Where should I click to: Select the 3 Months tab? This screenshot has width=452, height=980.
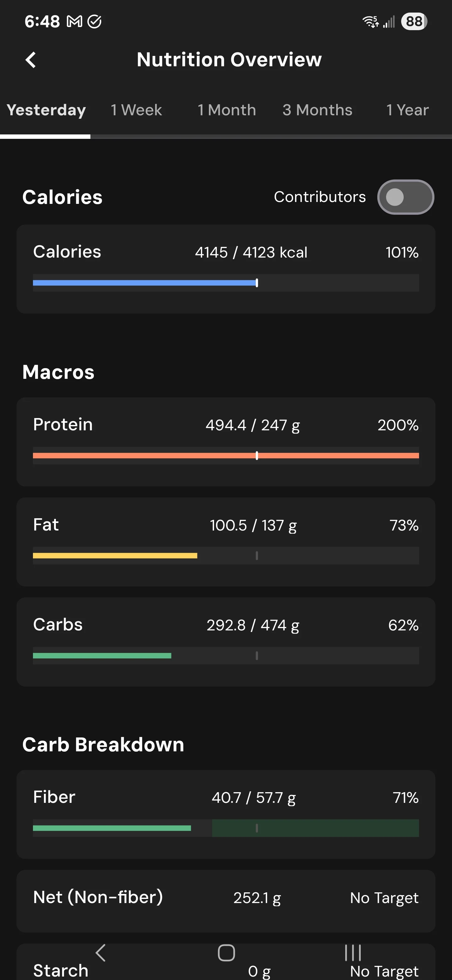(x=317, y=110)
